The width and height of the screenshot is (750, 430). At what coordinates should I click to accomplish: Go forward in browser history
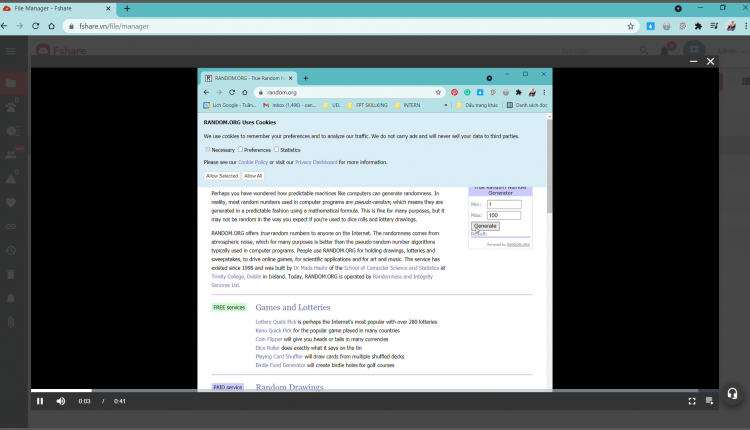pyautogui.click(x=20, y=26)
